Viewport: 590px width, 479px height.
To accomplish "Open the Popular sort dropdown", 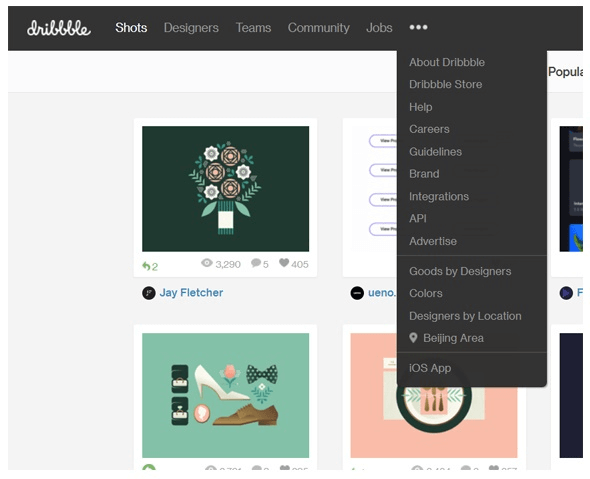I will pos(565,71).
